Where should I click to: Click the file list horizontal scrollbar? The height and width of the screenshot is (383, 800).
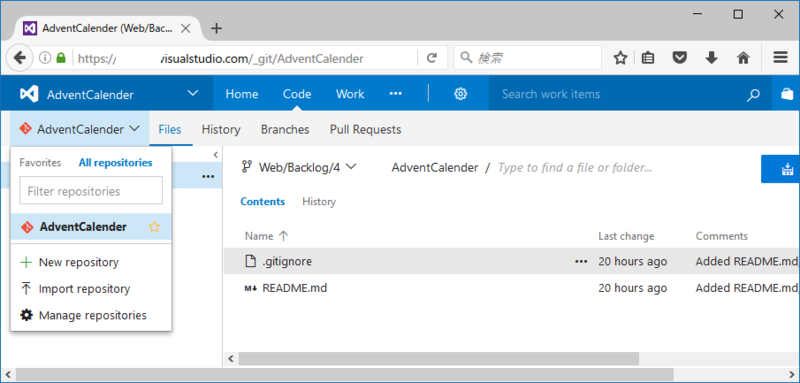(x=439, y=358)
